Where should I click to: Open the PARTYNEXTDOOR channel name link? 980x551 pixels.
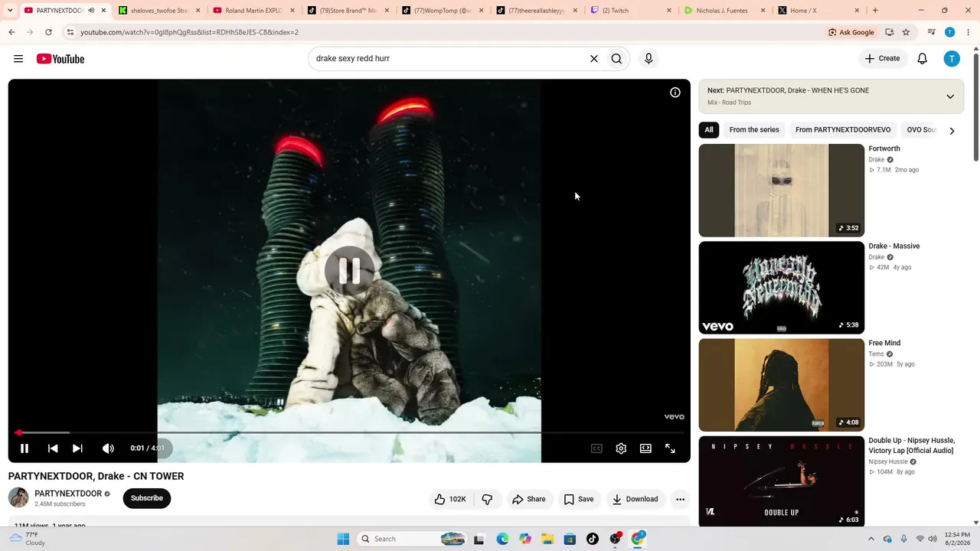point(68,494)
